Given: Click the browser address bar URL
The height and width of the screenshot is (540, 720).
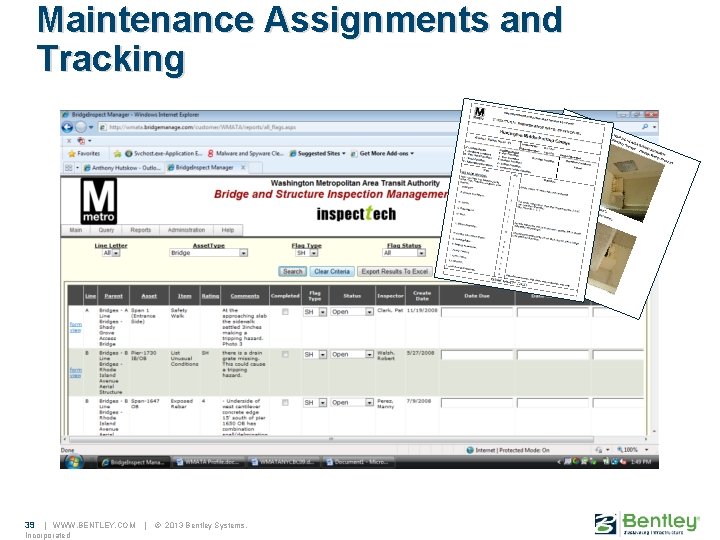Looking at the screenshot, I should coord(202,127).
